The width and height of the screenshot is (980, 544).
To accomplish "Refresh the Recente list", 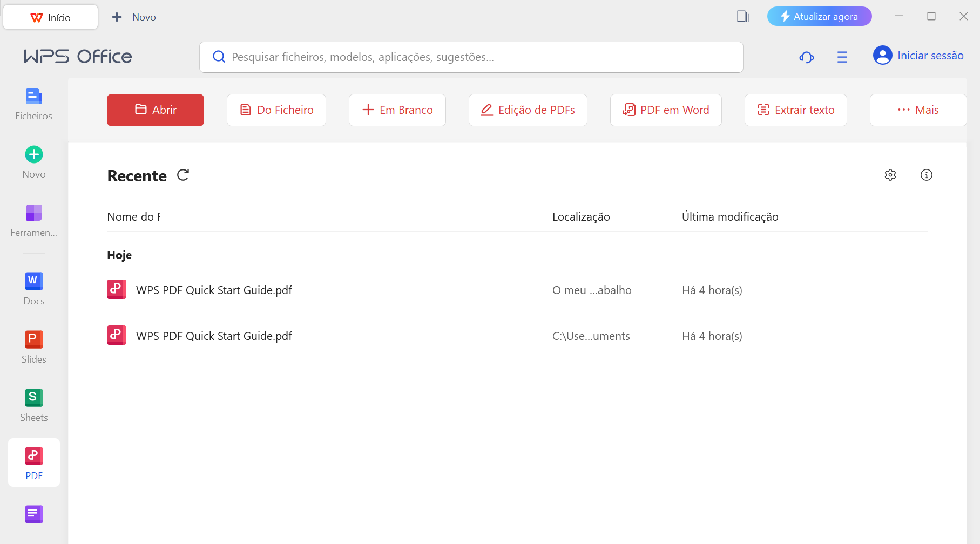I will pos(183,175).
